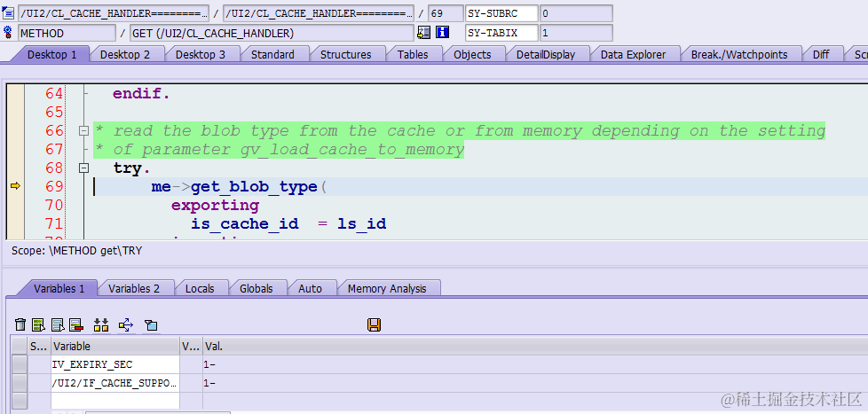Image resolution: width=868 pixels, height=414 pixels.
Task: Switch to the Desktop 2 tab
Action: point(125,54)
